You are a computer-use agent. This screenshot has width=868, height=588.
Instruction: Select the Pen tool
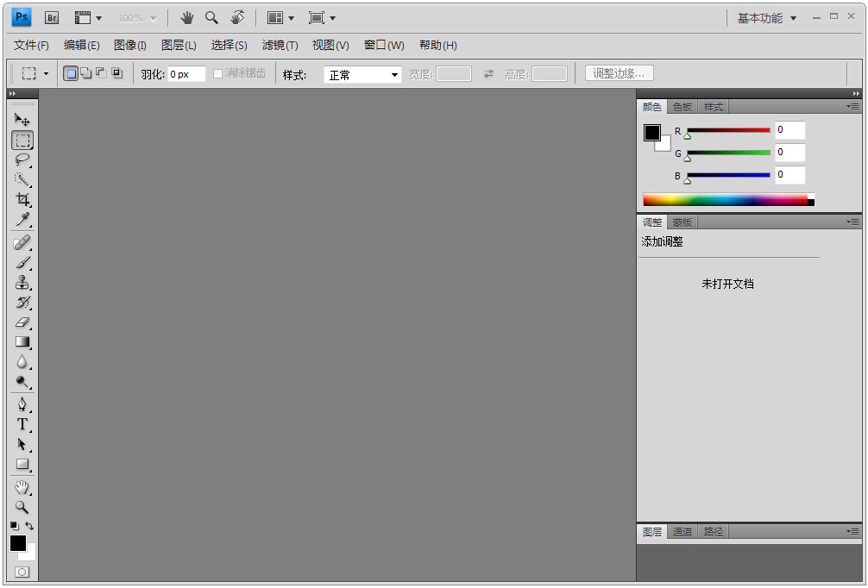pyautogui.click(x=22, y=404)
